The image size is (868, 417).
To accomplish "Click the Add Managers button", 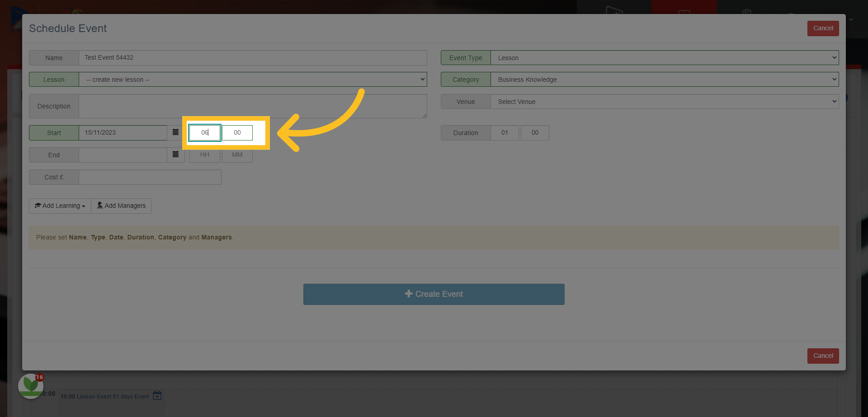I will point(121,206).
